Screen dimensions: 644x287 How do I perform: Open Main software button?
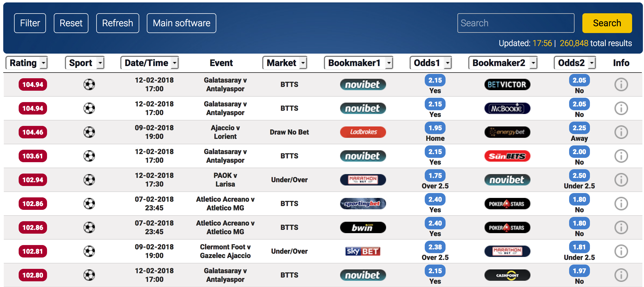tap(181, 23)
